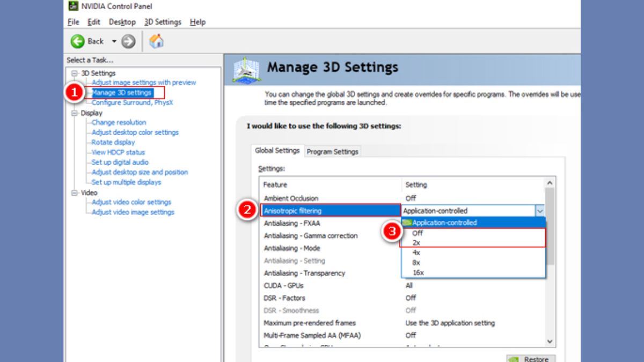Click the Restore button
The image size is (644, 362).
(531, 359)
